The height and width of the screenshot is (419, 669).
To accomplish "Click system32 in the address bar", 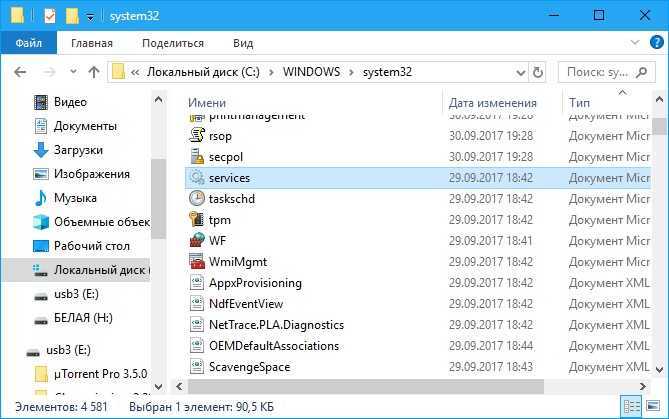I will click(x=387, y=72).
